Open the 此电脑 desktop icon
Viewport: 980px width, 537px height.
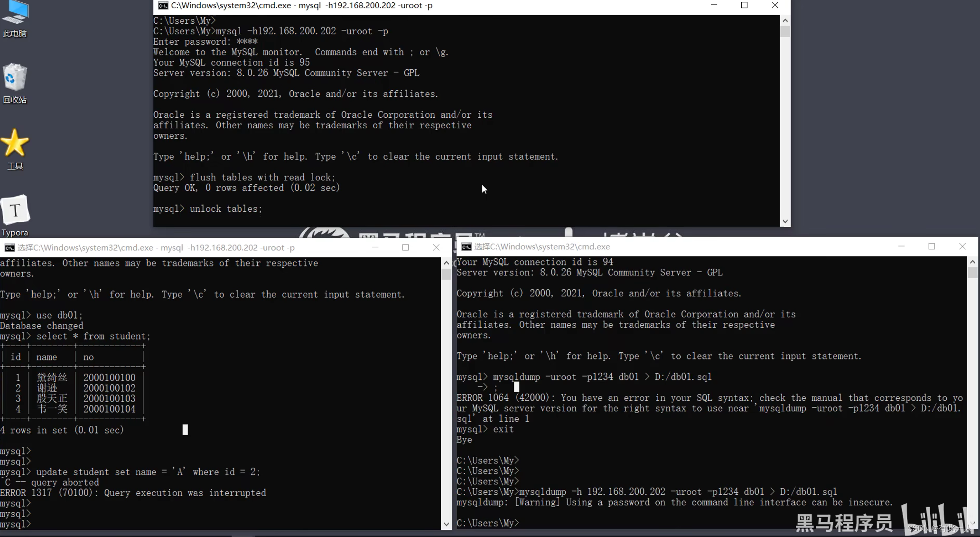[x=15, y=19]
